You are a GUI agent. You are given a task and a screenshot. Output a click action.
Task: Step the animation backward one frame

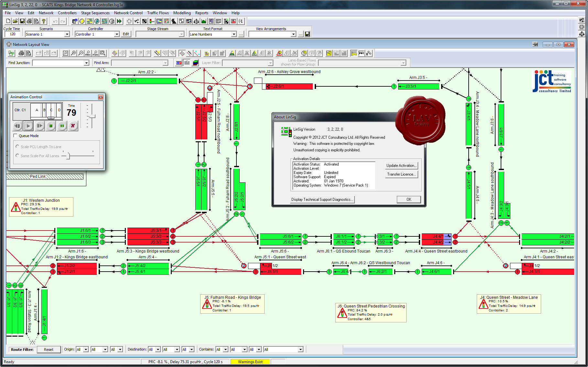coord(17,126)
